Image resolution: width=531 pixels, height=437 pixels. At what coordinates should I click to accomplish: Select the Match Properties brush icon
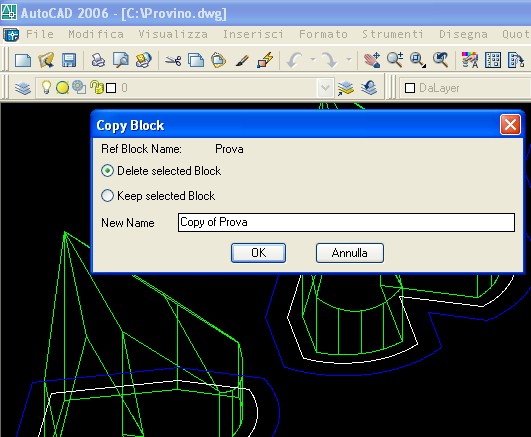point(242,61)
